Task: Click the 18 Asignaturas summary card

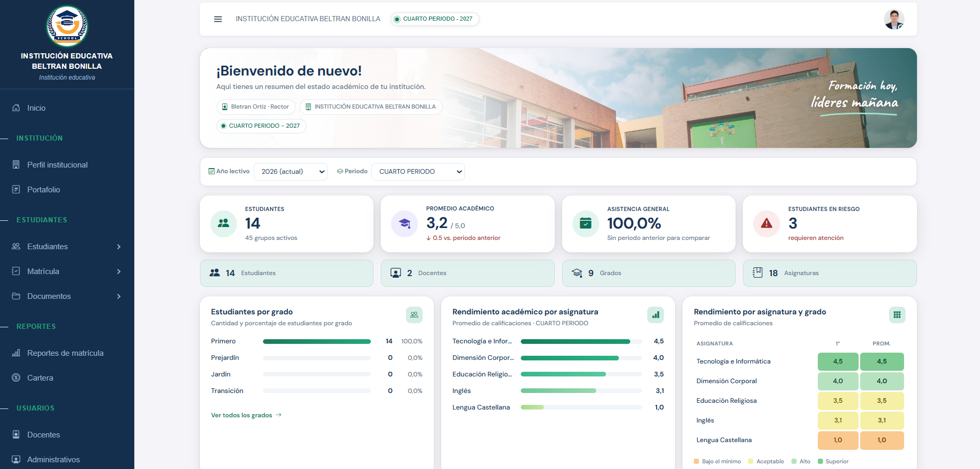Action: 830,273
